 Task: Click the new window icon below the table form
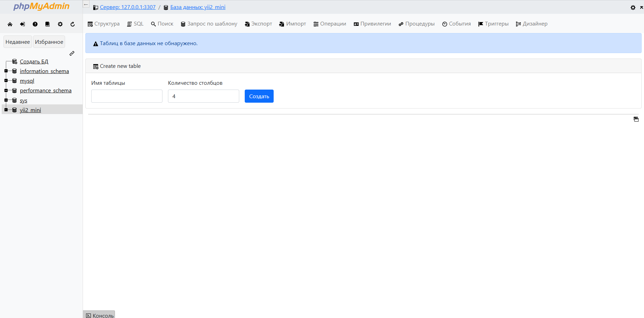[636, 119]
